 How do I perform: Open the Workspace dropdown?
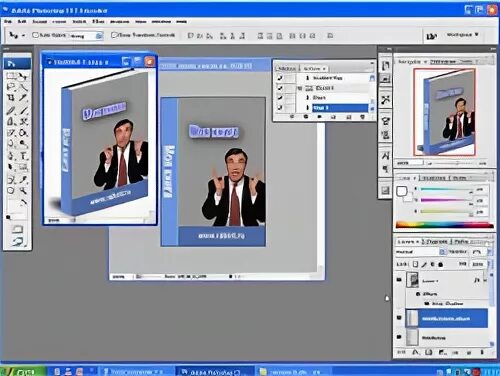click(x=463, y=35)
